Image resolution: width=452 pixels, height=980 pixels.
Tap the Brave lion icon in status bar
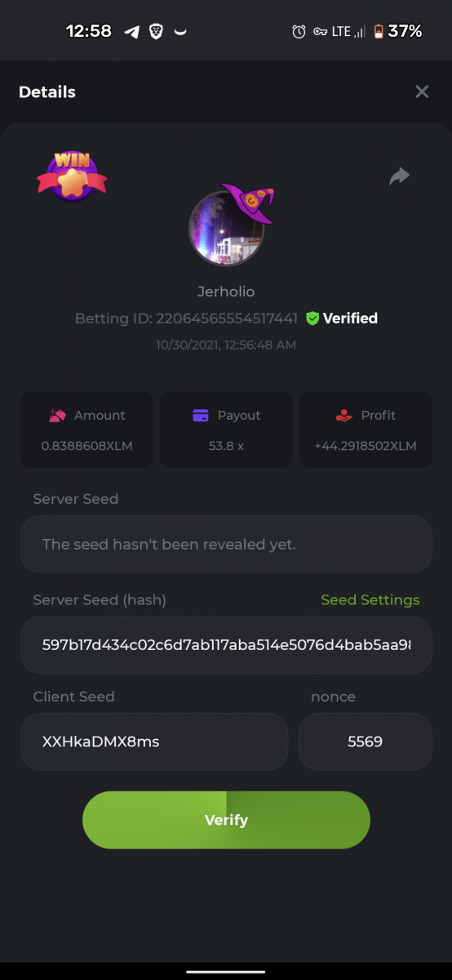[156, 32]
